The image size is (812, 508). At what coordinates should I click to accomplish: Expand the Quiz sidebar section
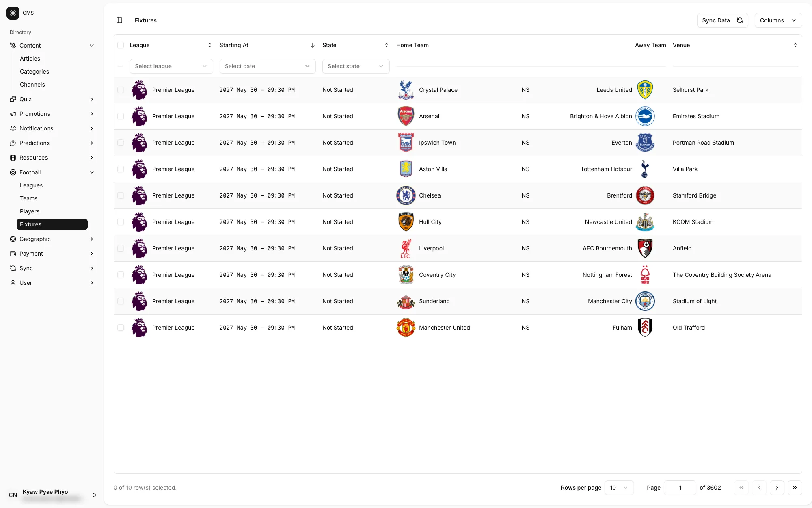tap(52, 99)
